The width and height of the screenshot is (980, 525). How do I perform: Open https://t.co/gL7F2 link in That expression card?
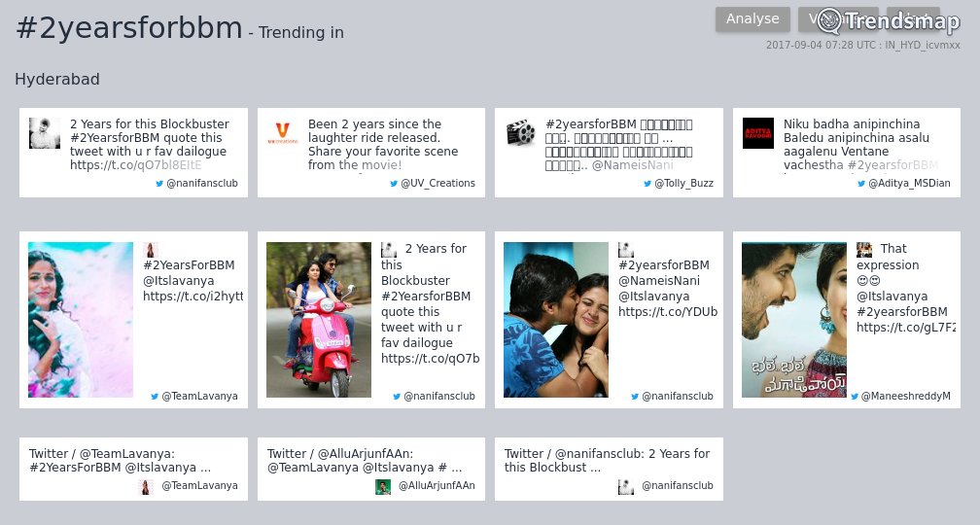(x=906, y=328)
